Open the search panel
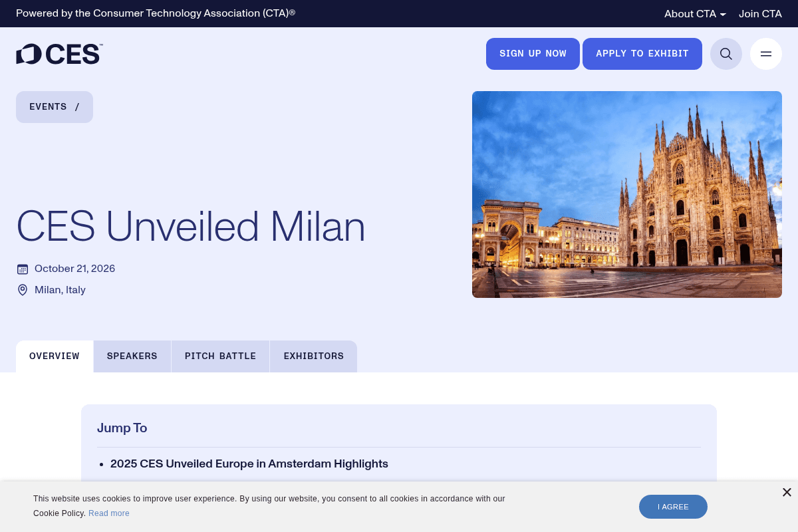Image resolution: width=798 pixels, height=532 pixels. pos(726,54)
